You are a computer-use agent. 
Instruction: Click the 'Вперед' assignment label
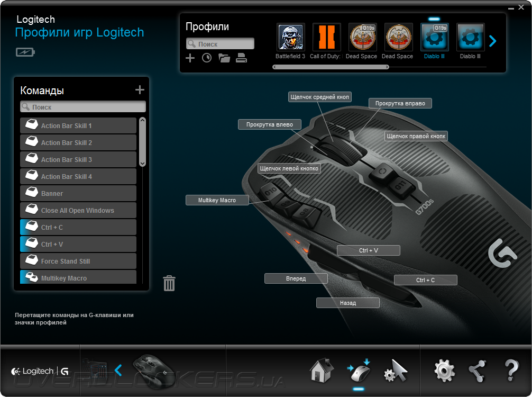point(296,278)
